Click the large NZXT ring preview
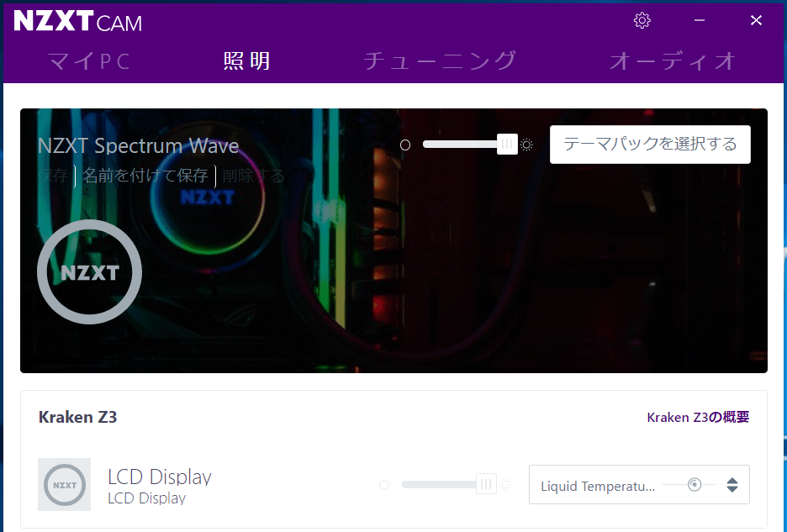787x532 pixels. pyautogui.click(x=89, y=272)
